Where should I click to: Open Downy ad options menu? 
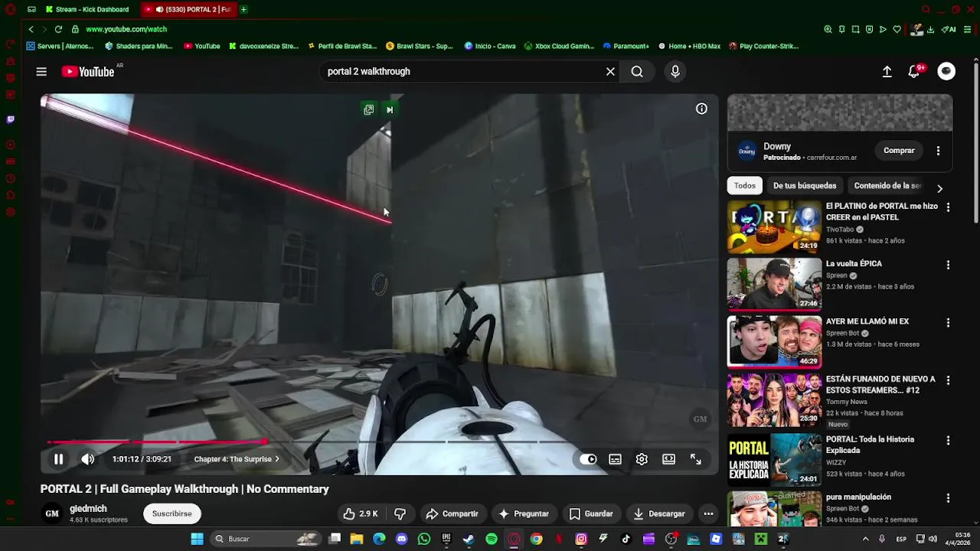[938, 151]
